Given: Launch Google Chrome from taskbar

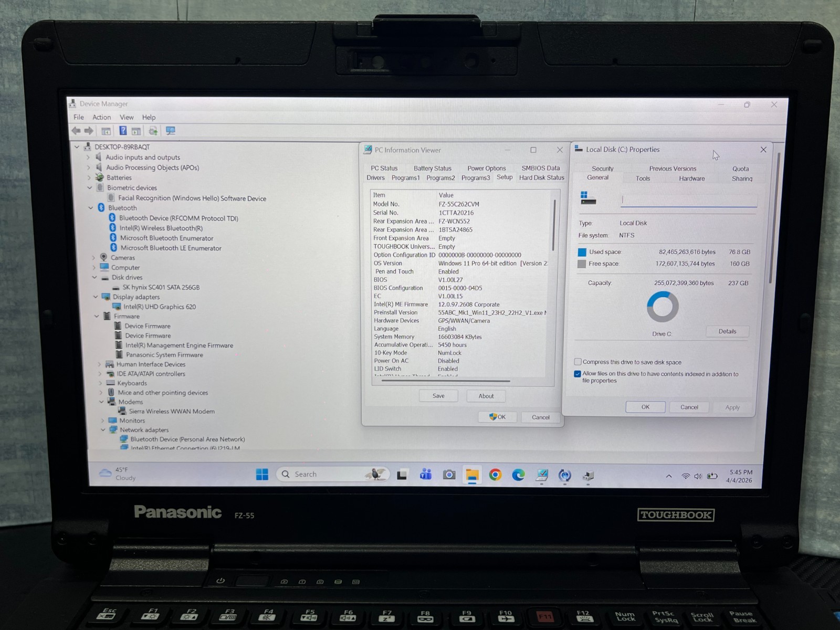Looking at the screenshot, I should coord(495,475).
